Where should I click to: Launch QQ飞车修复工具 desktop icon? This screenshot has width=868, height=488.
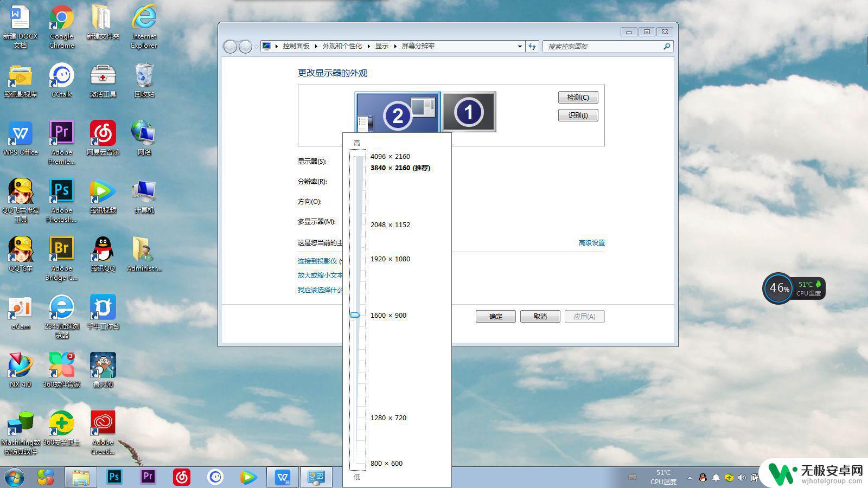coord(21,201)
